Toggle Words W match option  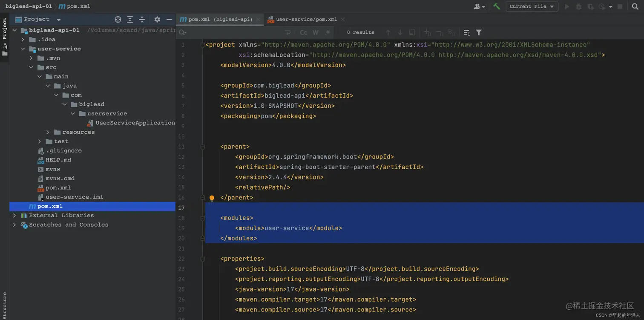316,32
